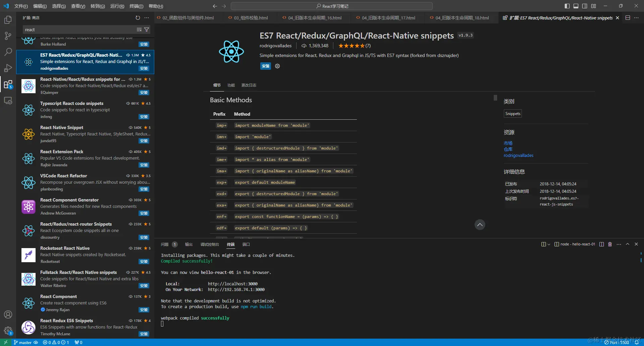This screenshot has height=346, width=644.
Task: Open the 市场 resource link
Action: pyautogui.click(x=508, y=143)
